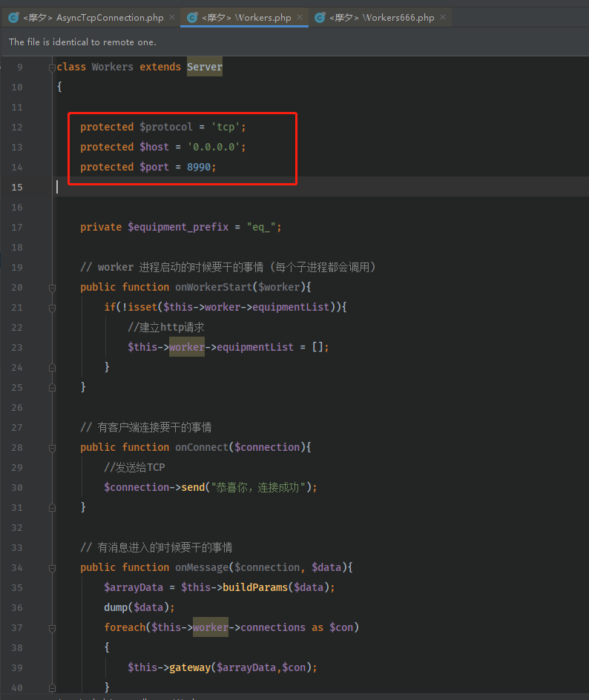This screenshot has width=589, height=700.
Task: Click the onConnect function name
Action: point(201,447)
